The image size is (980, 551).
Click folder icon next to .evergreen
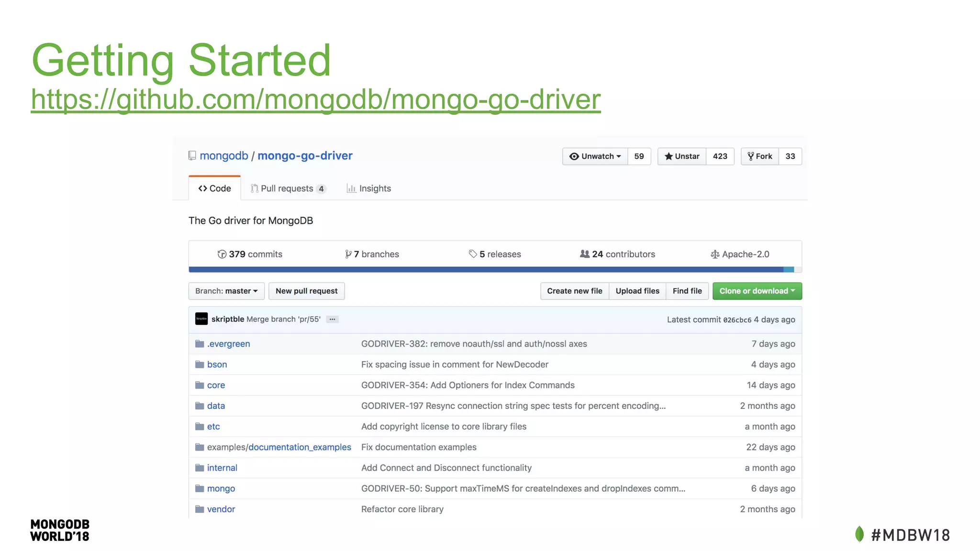coord(200,344)
